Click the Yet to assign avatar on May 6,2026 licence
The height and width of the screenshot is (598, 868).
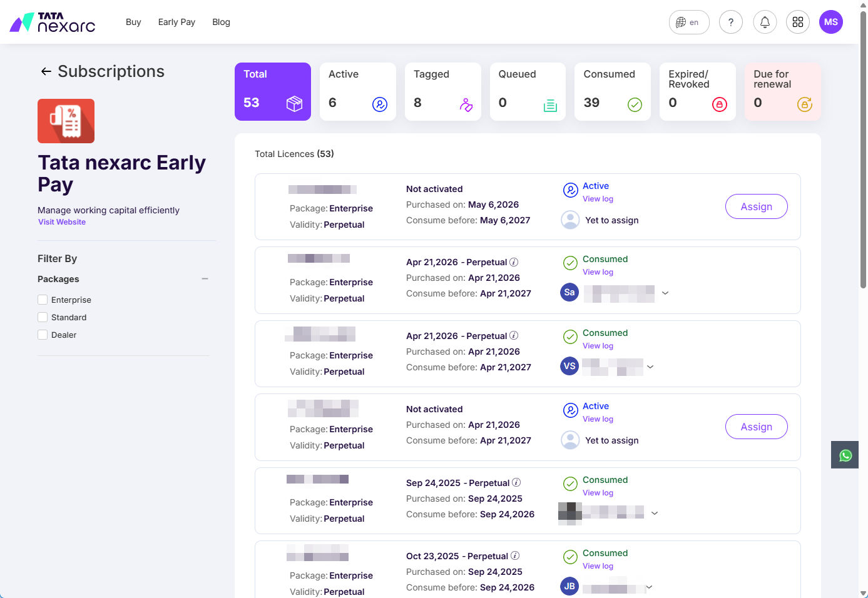570,220
